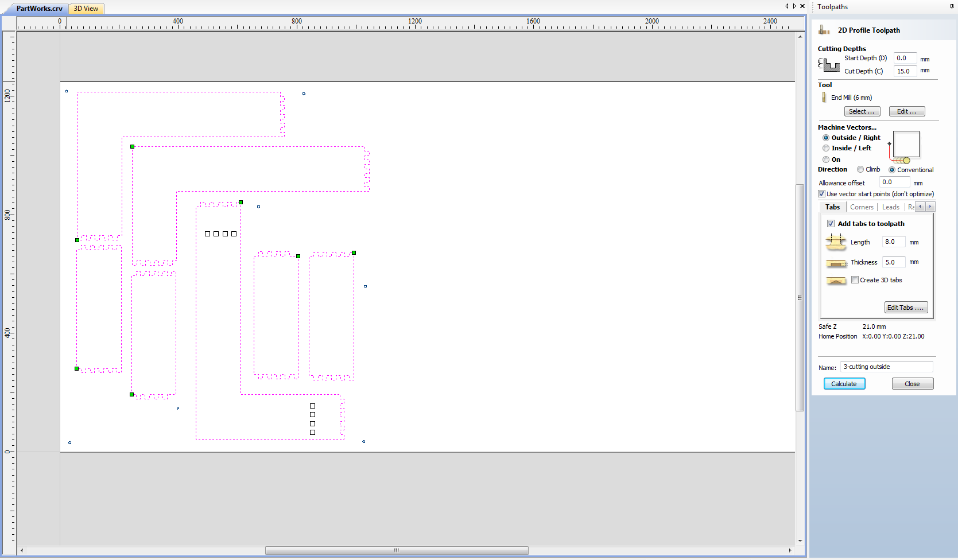Close the active document view
This screenshot has height=560, width=958.
pos(802,6)
